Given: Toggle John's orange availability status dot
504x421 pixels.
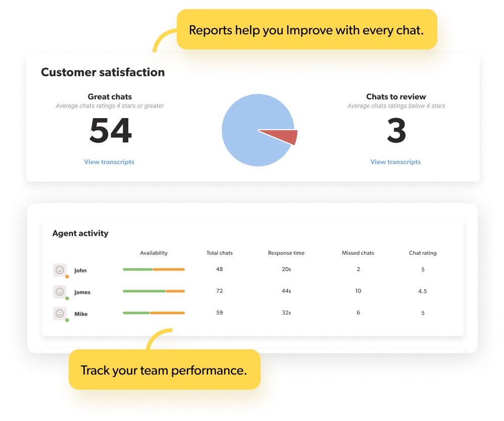Looking at the screenshot, I should [66, 276].
